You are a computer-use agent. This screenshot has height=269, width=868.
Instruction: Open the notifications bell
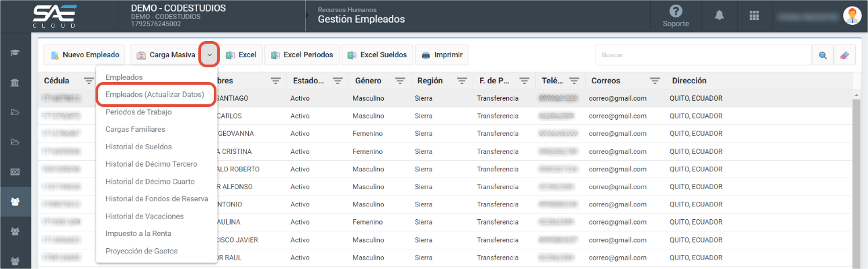[x=719, y=15]
